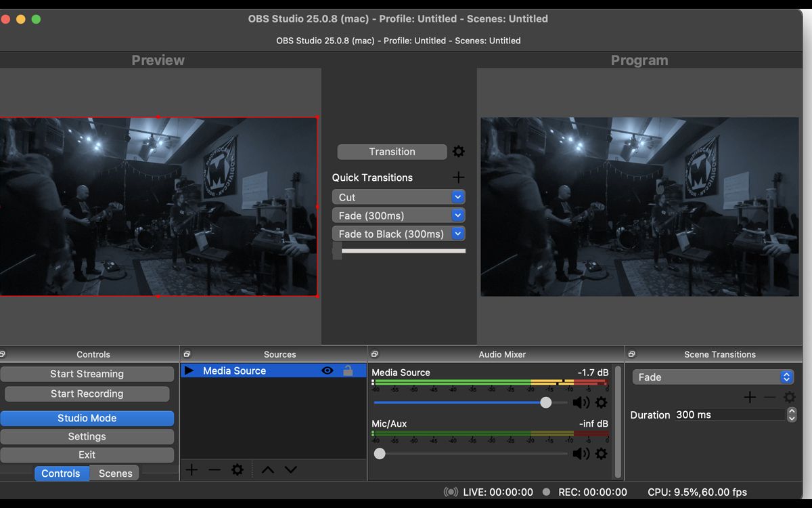Select Media Source row in Sources list

[273, 371]
